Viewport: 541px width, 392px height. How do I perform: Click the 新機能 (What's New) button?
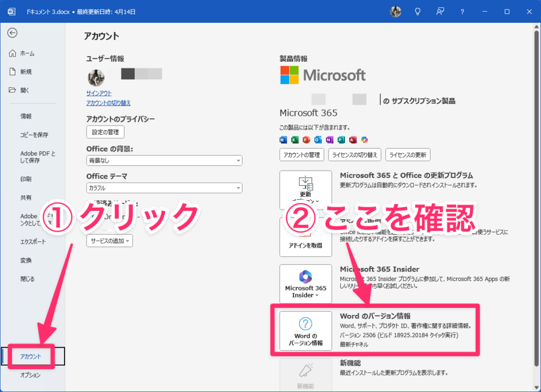pos(306,375)
